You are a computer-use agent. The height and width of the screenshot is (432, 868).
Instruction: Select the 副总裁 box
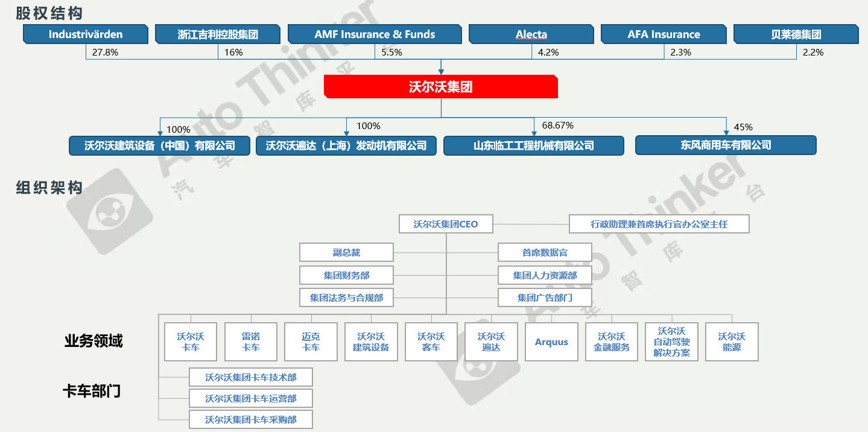tap(347, 252)
